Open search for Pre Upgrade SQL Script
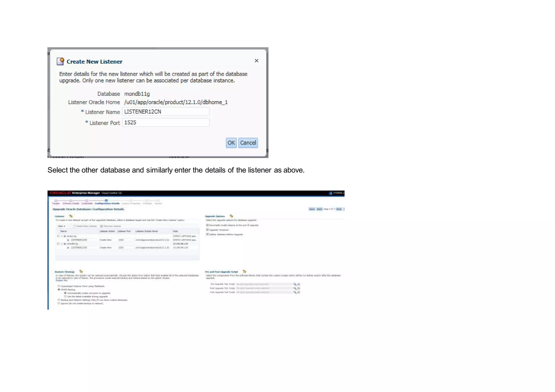Screen dimensions: 555x392 pos(295,284)
